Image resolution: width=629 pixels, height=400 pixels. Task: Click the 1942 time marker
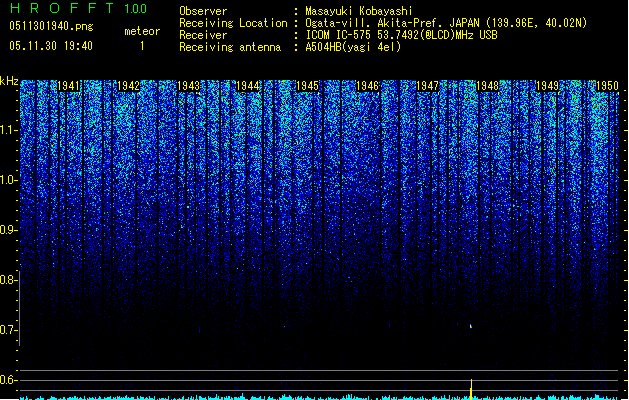coord(128,86)
